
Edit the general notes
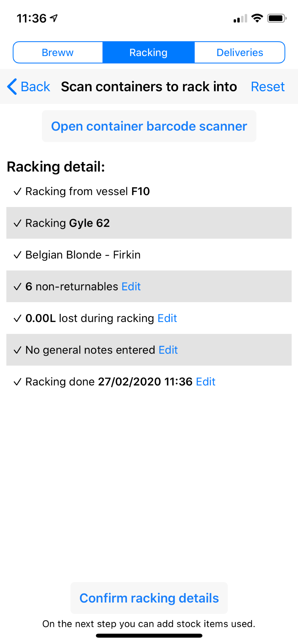pos(168,350)
